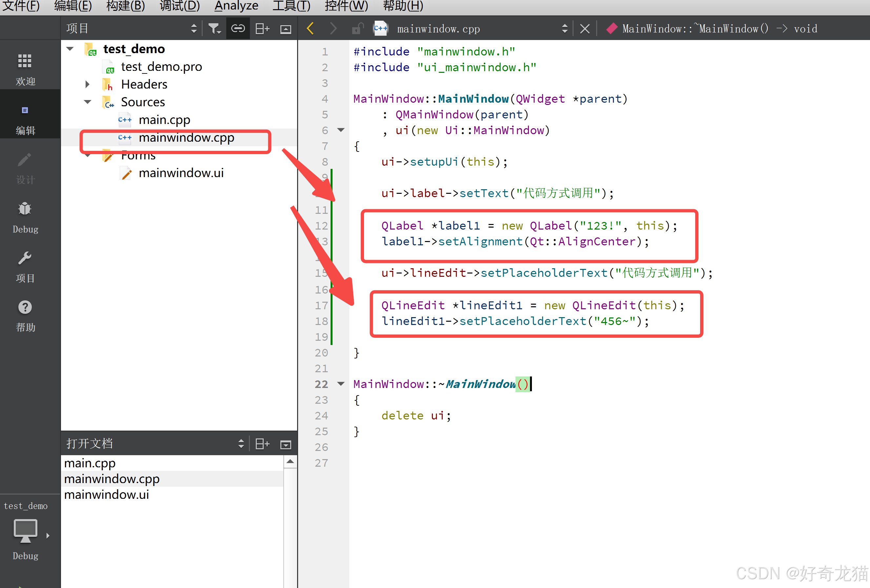The width and height of the screenshot is (870, 588).
Task: Select test_demo.pro in project tree
Action: pyautogui.click(x=161, y=67)
